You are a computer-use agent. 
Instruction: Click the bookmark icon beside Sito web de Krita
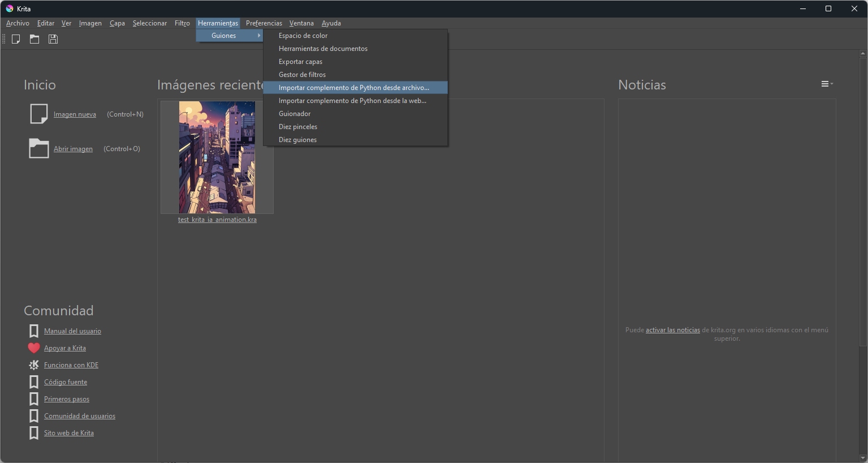pos(34,433)
